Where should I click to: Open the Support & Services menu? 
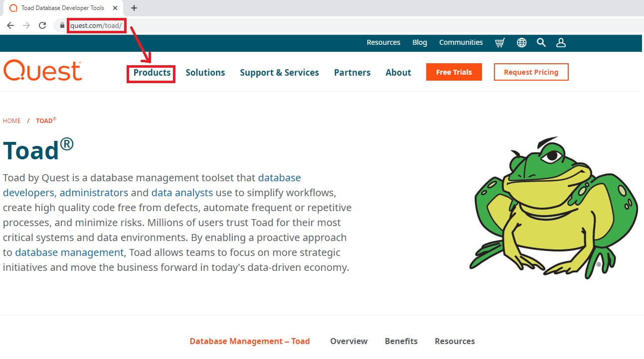click(279, 73)
